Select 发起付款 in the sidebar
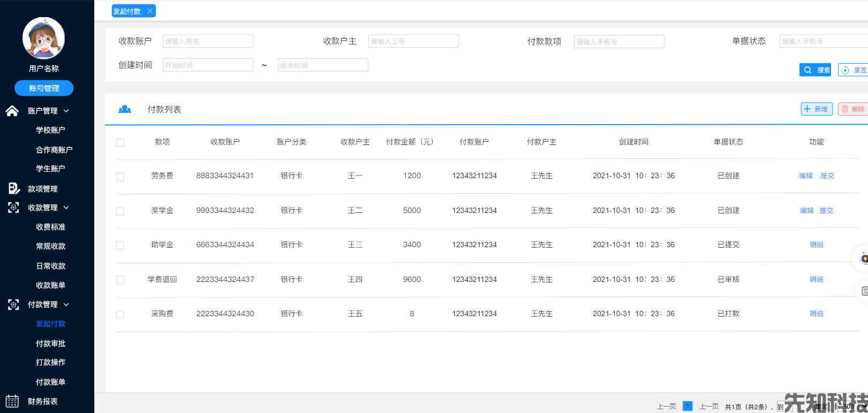868x413 pixels. pos(50,324)
